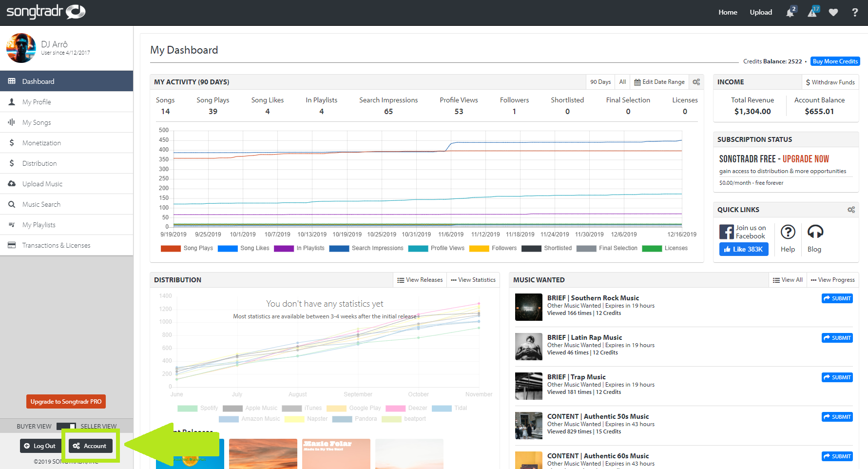Open the Trap Music brief thumbnail

(528, 386)
